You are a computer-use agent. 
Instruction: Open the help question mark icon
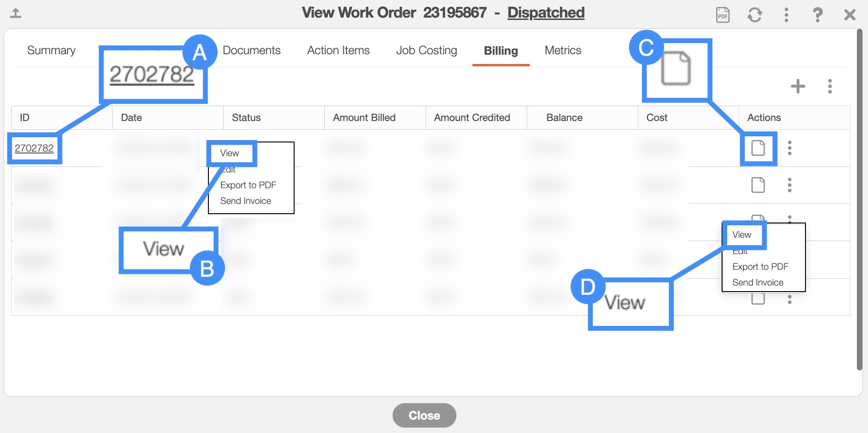click(818, 15)
